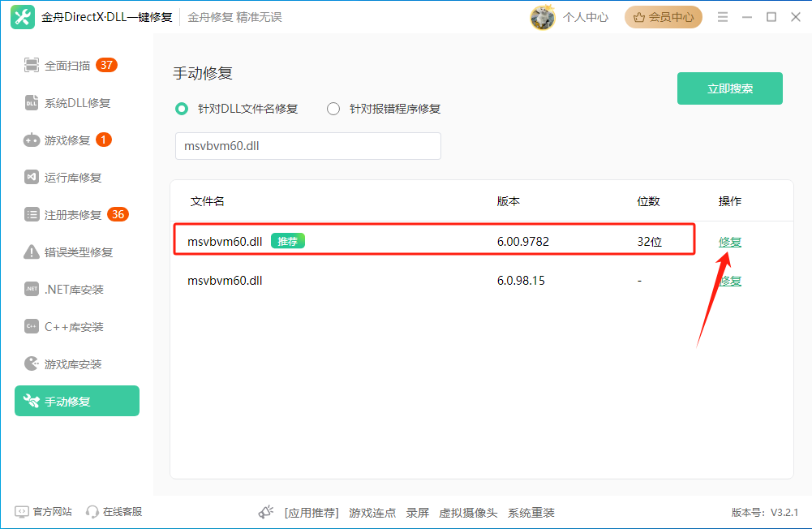The image size is (812, 529).
Task: Click the game library install icon
Action: (32, 363)
